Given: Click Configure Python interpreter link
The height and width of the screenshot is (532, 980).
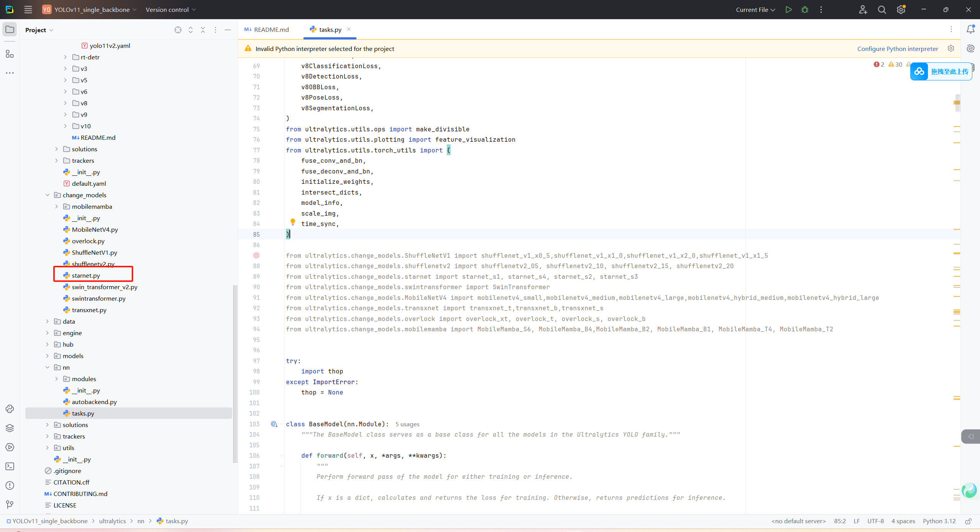Looking at the screenshot, I should pos(897,49).
